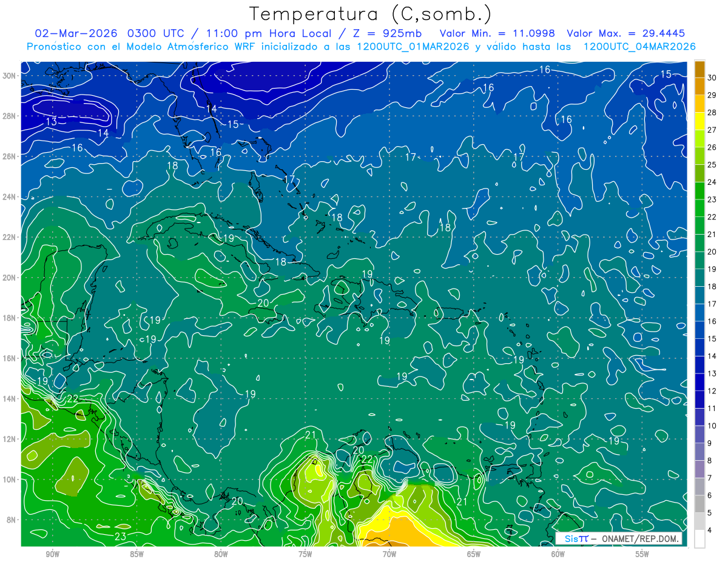Click the "20N" latitude axis label

tap(9, 277)
